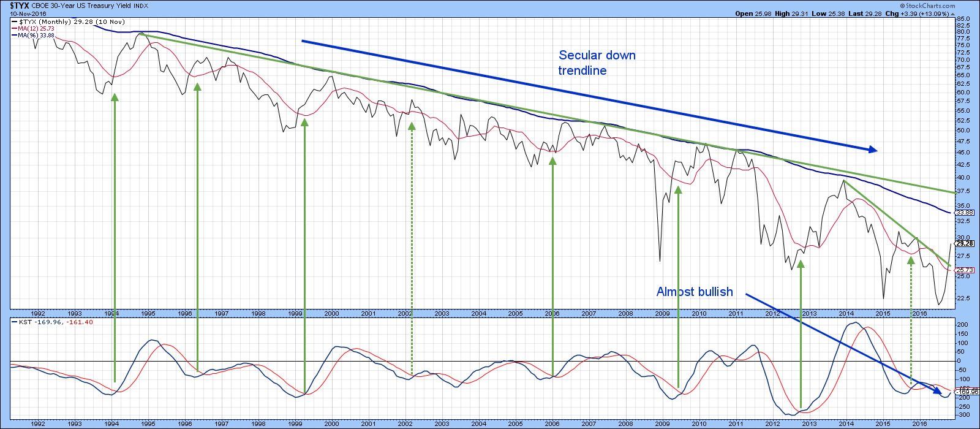Select the CBOE 30-Year US Treasury Yield title
The width and height of the screenshot is (980, 429).
(x=81, y=6)
